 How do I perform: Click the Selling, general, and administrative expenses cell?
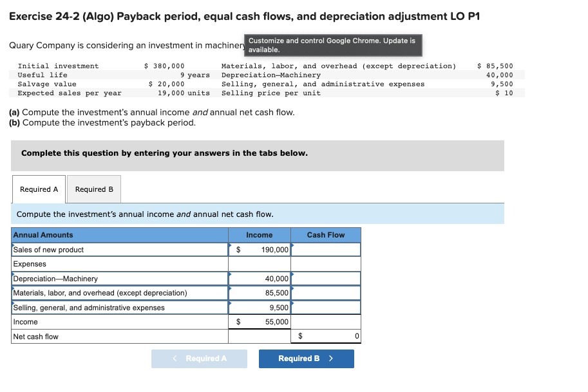pos(260,307)
